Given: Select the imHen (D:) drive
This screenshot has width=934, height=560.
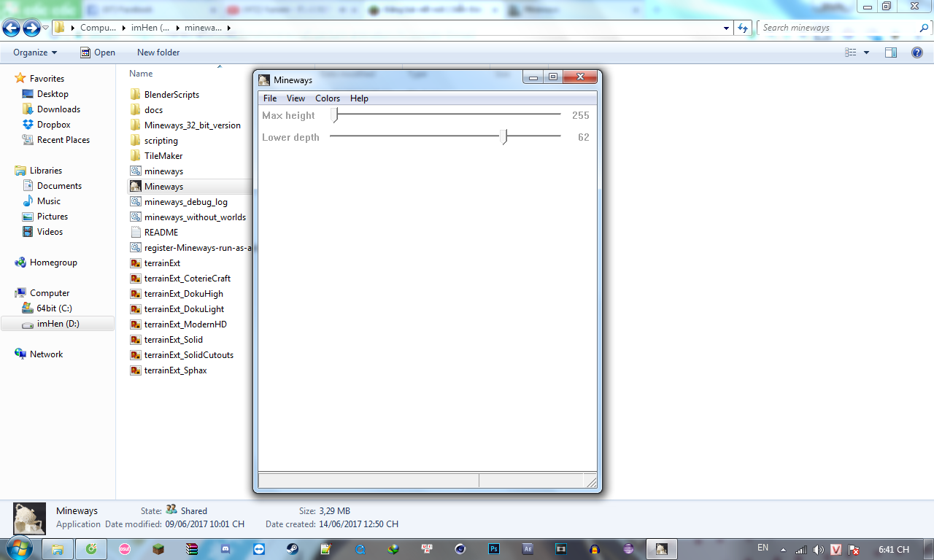Looking at the screenshot, I should coord(58,324).
